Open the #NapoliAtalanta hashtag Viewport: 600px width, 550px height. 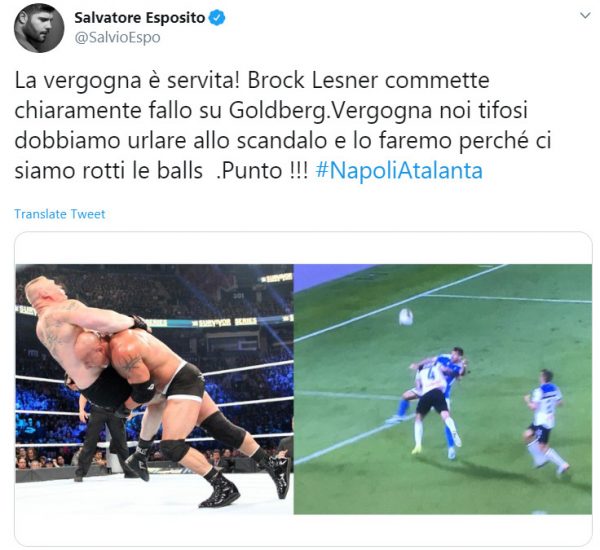coord(399,171)
